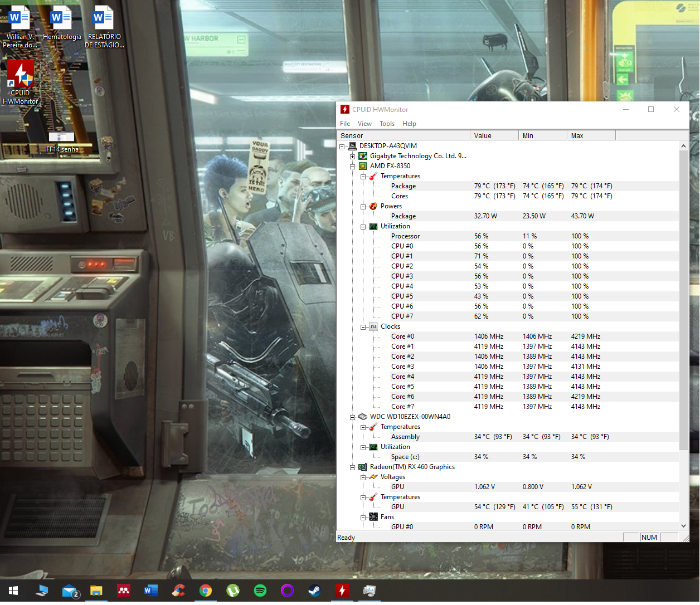This screenshot has width=700, height=605.
Task: Open the RELATÓRIO DE ESTÁGIO Word document
Action: click(104, 26)
